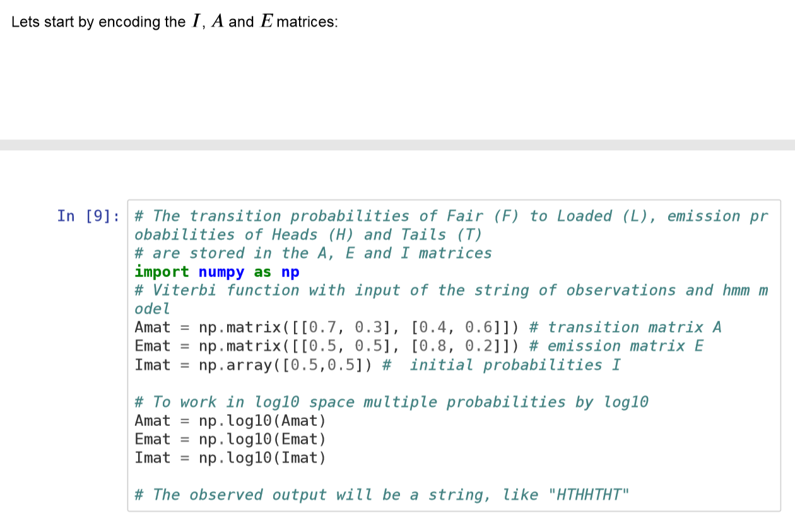Select the Imat = np.log10(Imat) line
The height and width of the screenshot is (532, 795).
[230, 457]
